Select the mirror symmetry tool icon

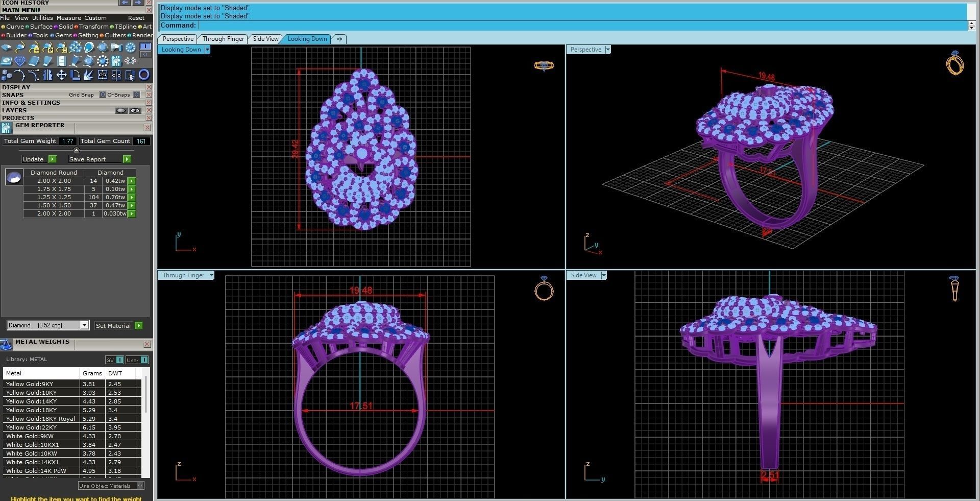point(47,75)
